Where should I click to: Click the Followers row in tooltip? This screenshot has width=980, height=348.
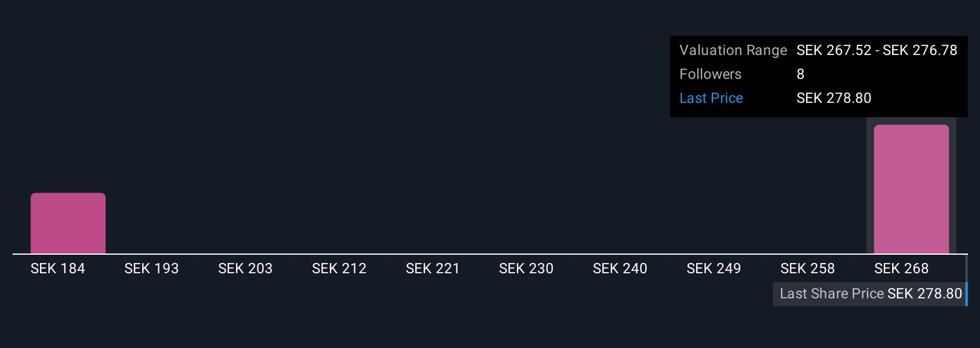pyautogui.click(x=819, y=74)
